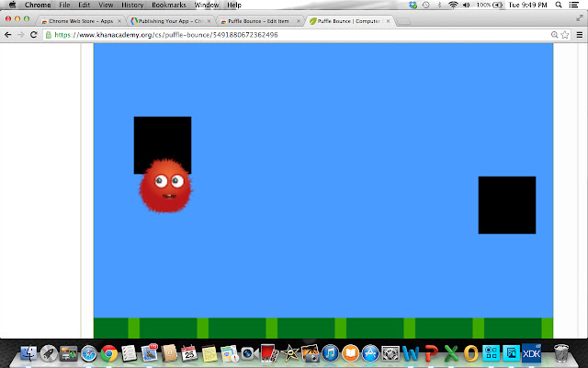Click the zoom magnifier icon in the address bar
This screenshot has width=588, height=368.
pyautogui.click(x=554, y=35)
